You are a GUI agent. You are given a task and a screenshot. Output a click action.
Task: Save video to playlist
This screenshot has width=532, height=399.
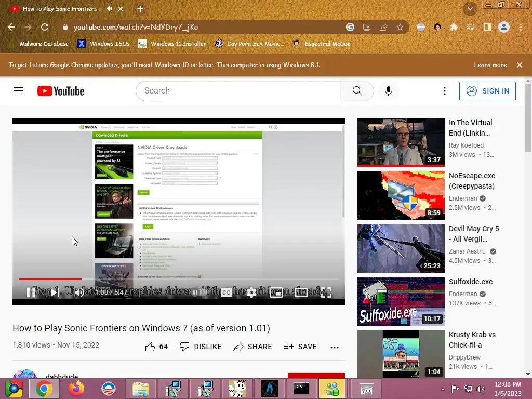coord(300,347)
